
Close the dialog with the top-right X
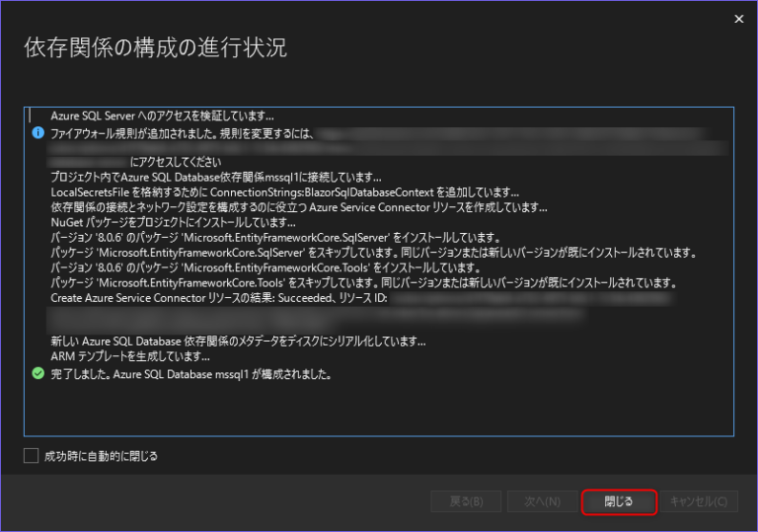738,18
